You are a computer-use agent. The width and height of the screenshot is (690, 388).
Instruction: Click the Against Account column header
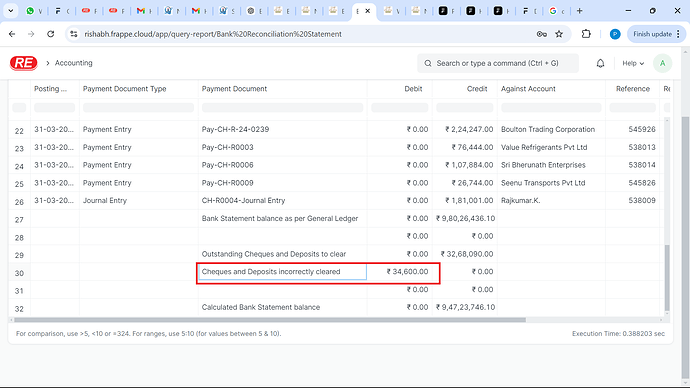coord(551,89)
